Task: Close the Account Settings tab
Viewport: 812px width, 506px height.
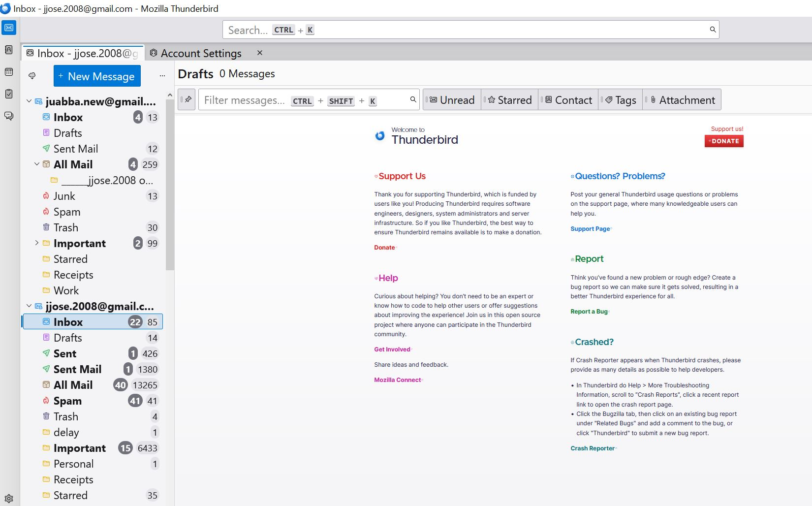Action: pos(260,53)
